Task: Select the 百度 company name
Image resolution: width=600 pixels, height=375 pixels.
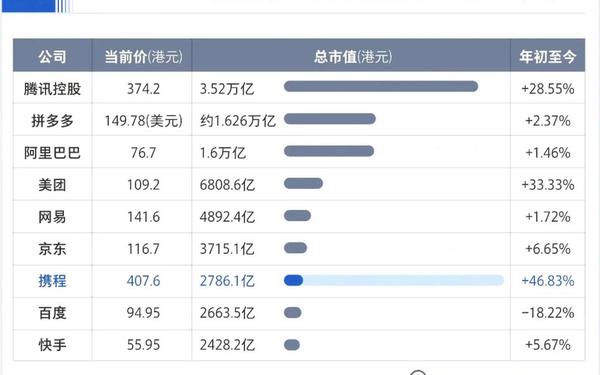Action: pos(52,313)
